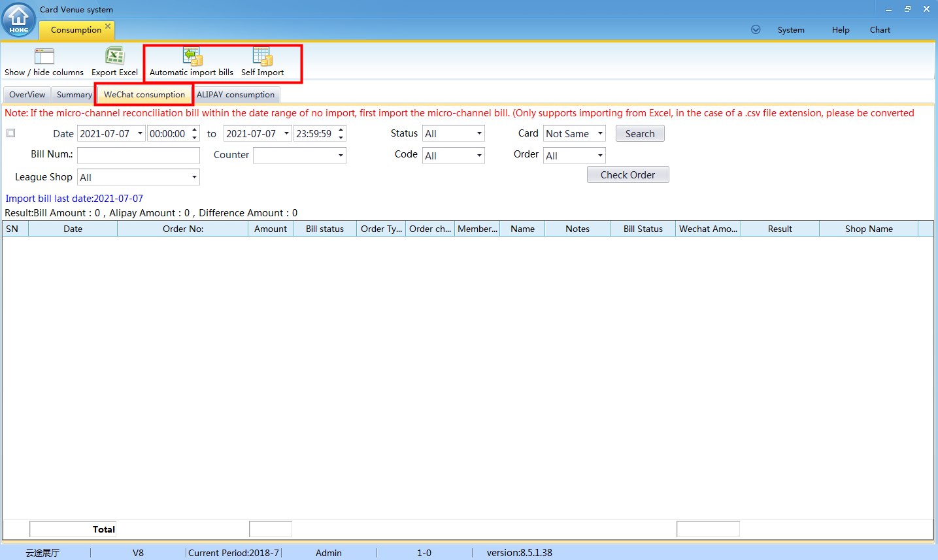Minimize the Card Venue system window
Screen dimensions: 938x560
pyautogui.click(x=888, y=9)
